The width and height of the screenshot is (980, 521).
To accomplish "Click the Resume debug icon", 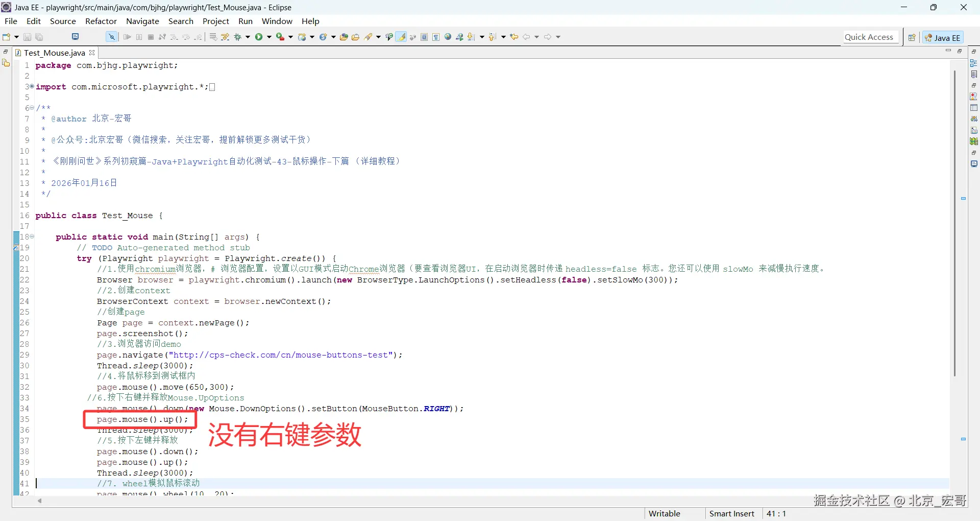I will click(127, 37).
